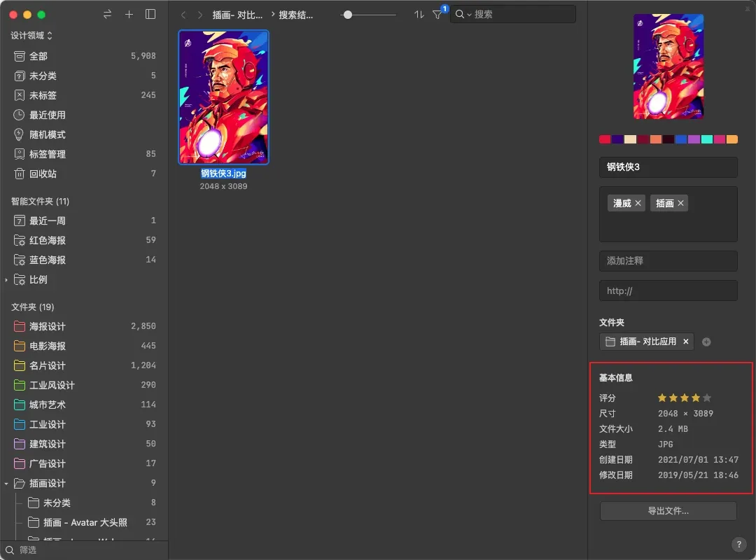Open folder 名片设计
756x560 pixels.
(x=84, y=365)
